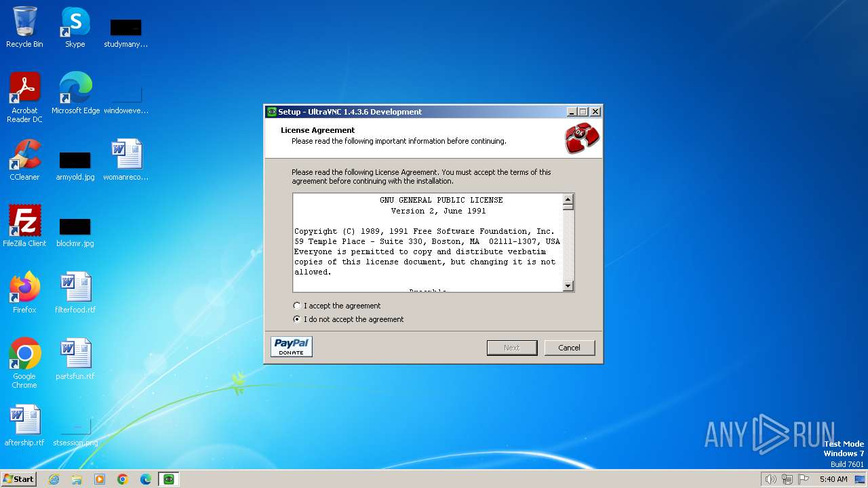Viewport: 868px width, 488px height.
Task: Select the Firefox desktop shortcut
Action: point(24,293)
